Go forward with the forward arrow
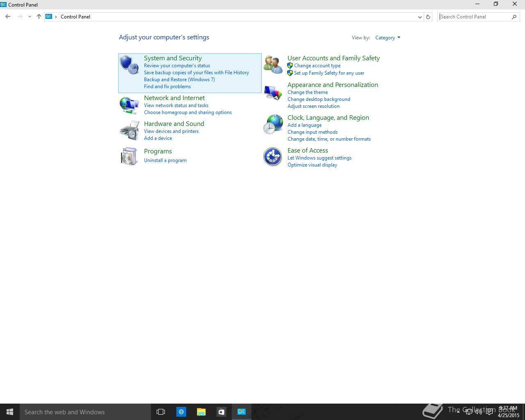The height and width of the screenshot is (420, 525). coord(20,17)
